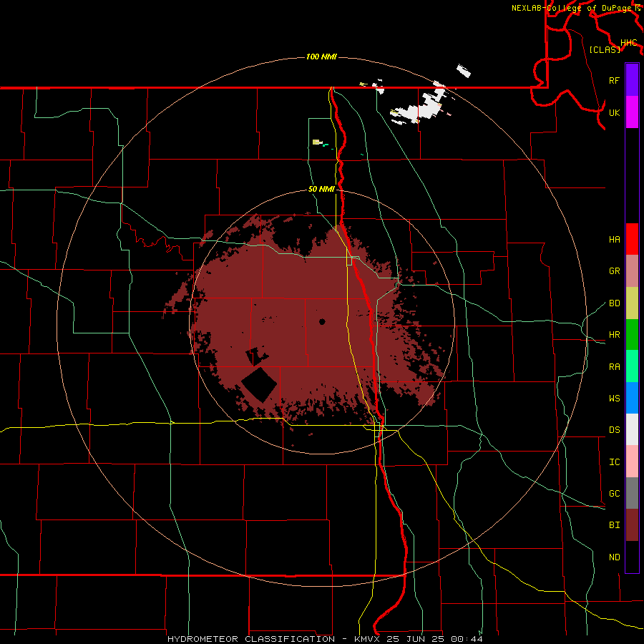The image size is (644, 644).
Task: Click the IC pink legend swatch
Action: pos(632,462)
